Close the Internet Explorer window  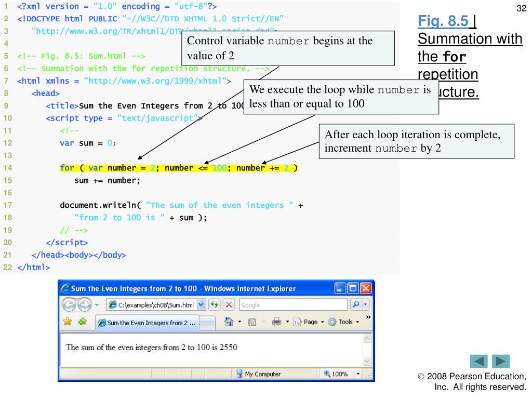click(x=366, y=288)
